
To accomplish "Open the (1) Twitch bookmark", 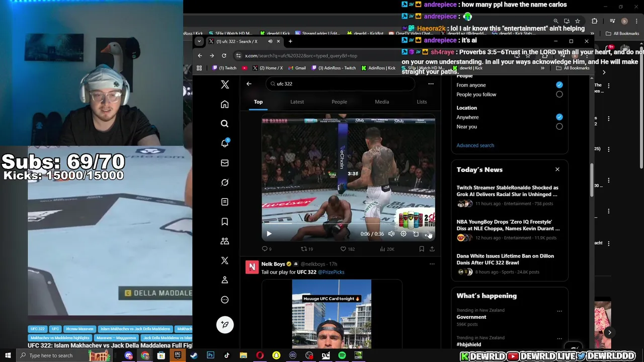I will [224, 68].
